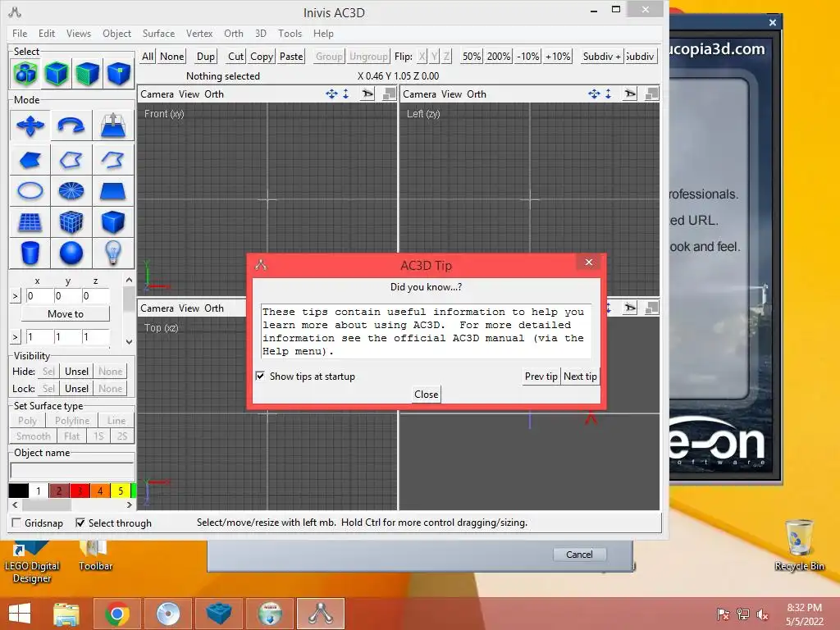Close the AC3D Tip dialog with Close button
Viewport: 840px width, 630px height.
(427, 395)
